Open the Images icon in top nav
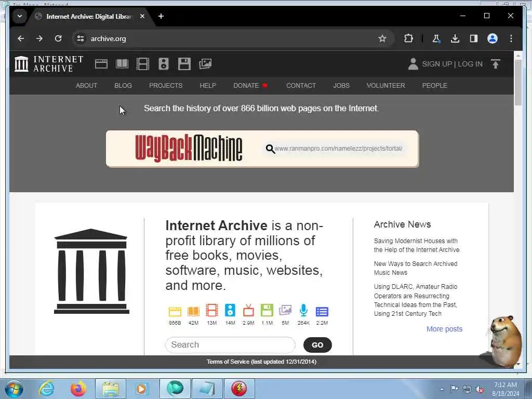This screenshot has width=532, height=399. (x=205, y=64)
